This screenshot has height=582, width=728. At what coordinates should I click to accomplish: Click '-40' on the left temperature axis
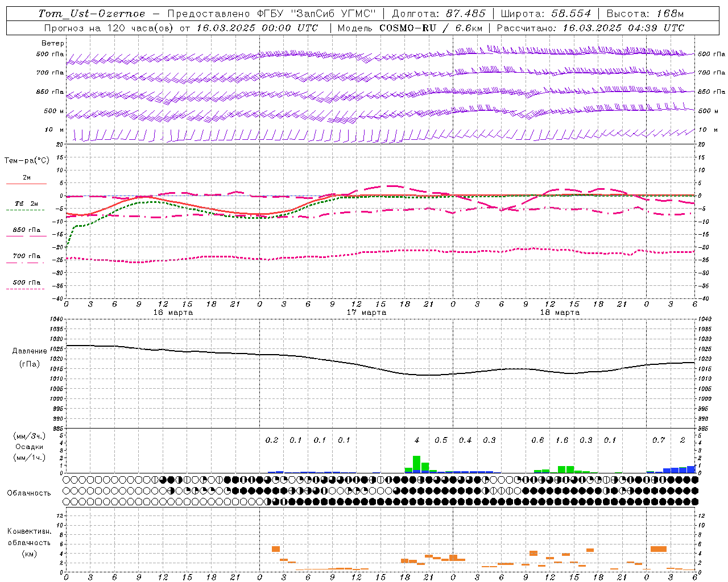(x=58, y=298)
